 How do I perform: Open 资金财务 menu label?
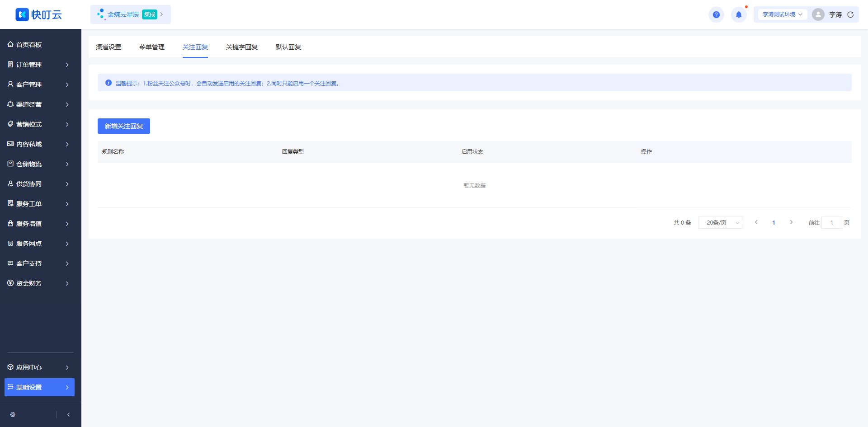pos(29,283)
